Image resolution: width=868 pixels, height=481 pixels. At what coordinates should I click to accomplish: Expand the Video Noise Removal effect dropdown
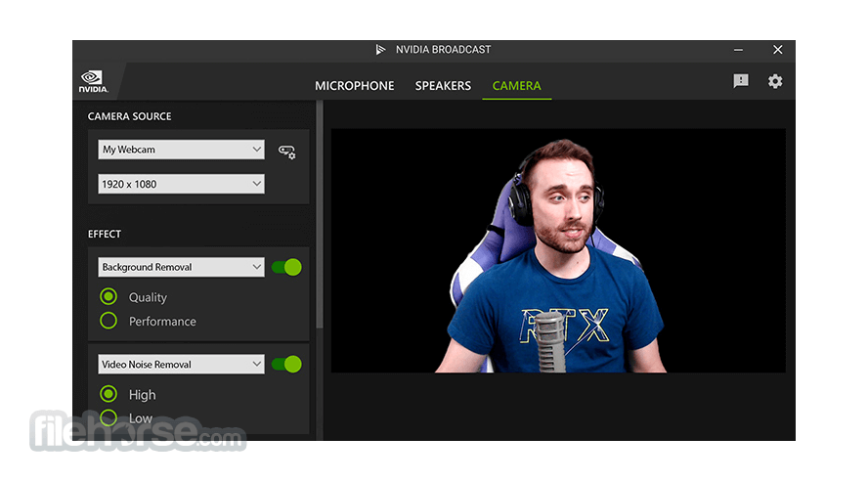[x=181, y=365]
